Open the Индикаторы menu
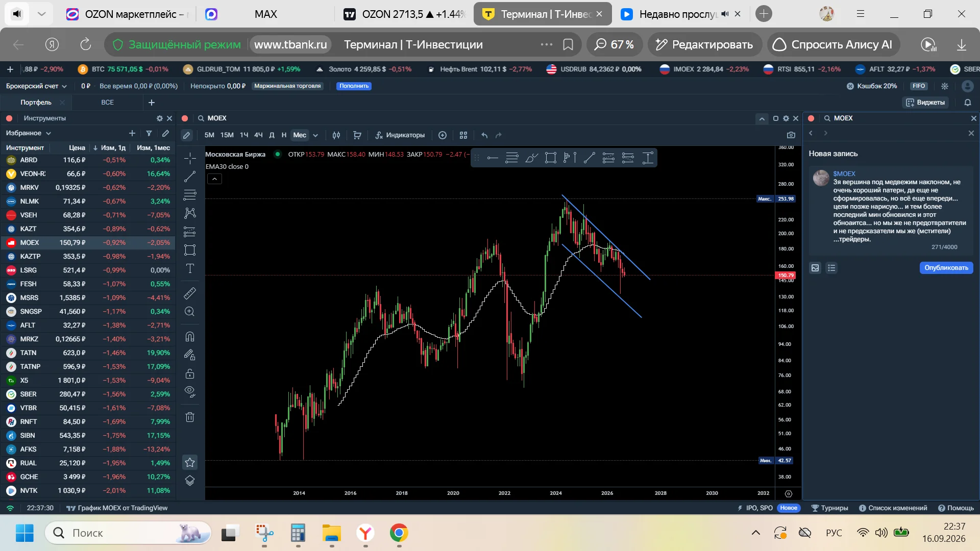980x551 pixels. pyautogui.click(x=400, y=135)
